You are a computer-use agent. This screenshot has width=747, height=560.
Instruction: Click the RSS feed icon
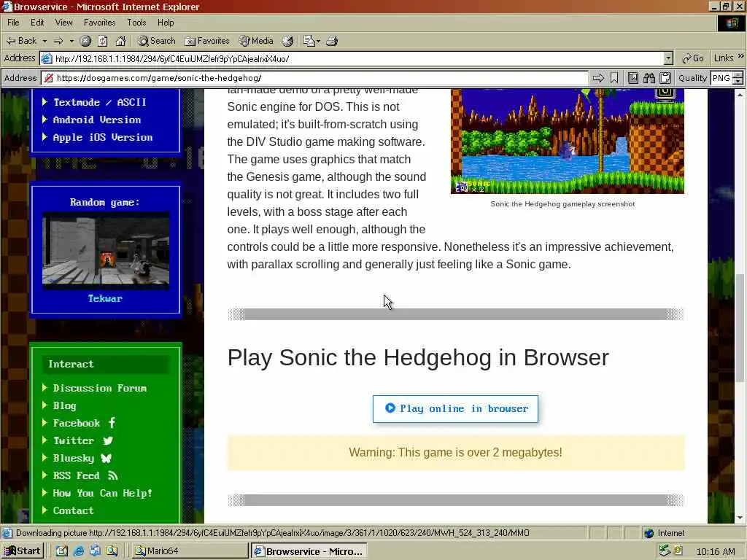click(x=112, y=475)
